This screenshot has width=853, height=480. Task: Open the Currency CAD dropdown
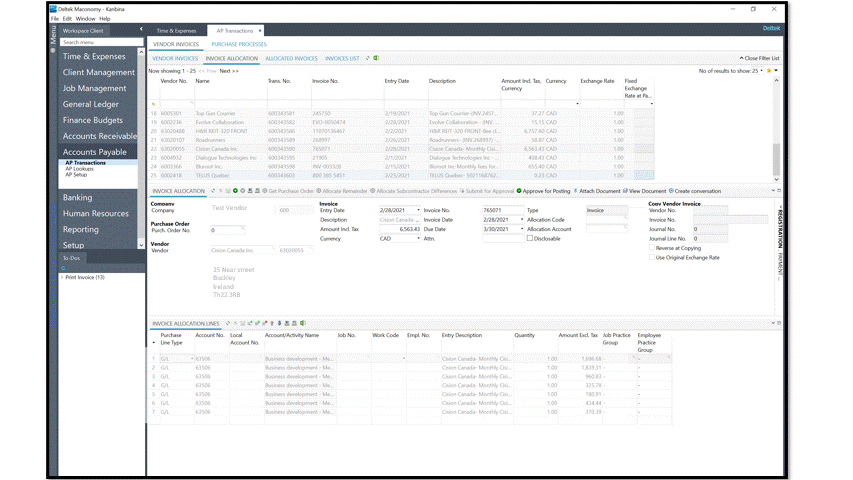click(x=418, y=238)
